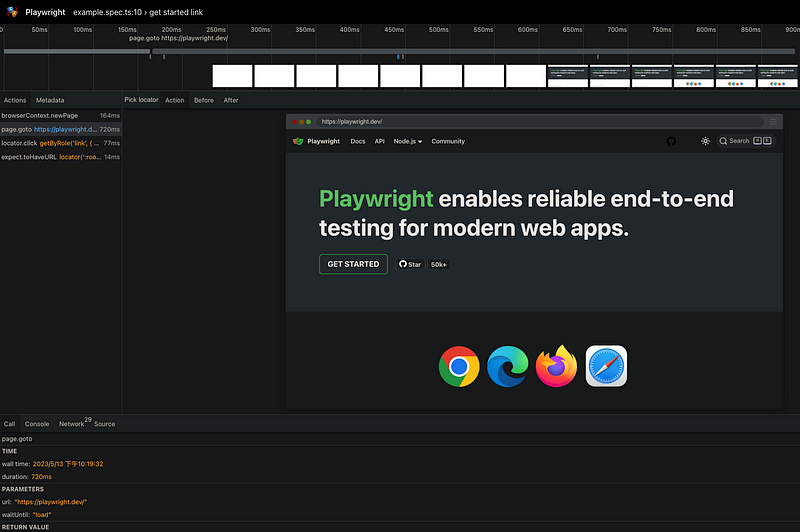Image resolution: width=800 pixels, height=532 pixels.
Task: Click the Safari browser logo
Action: click(x=606, y=367)
